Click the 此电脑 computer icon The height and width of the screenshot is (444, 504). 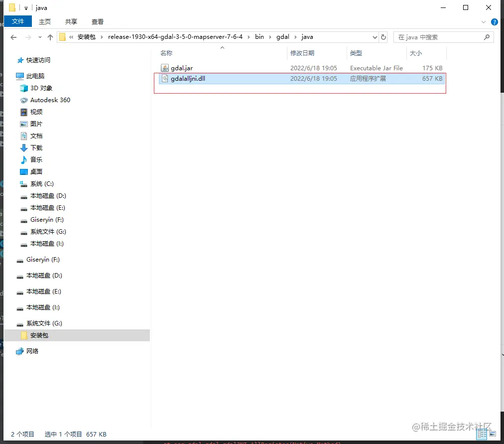[x=19, y=76]
